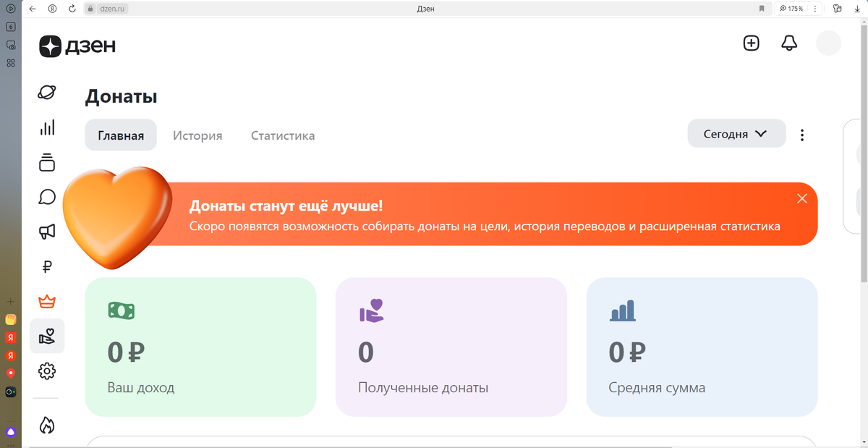Click the 175% zoom indicator

tap(791, 9)
